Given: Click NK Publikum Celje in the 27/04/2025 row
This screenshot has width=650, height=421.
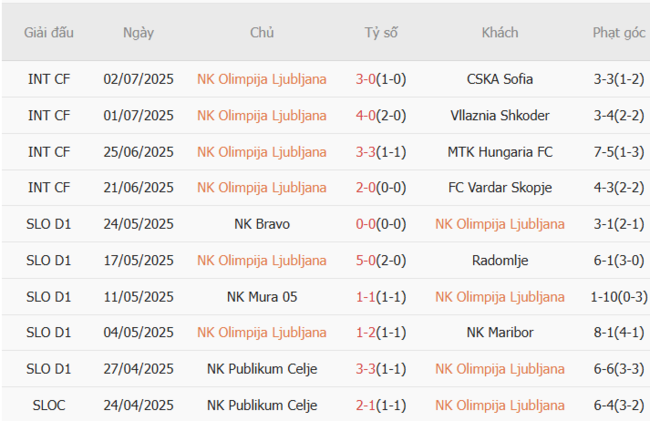Looking at the screenshot, I should coord(262,369).
